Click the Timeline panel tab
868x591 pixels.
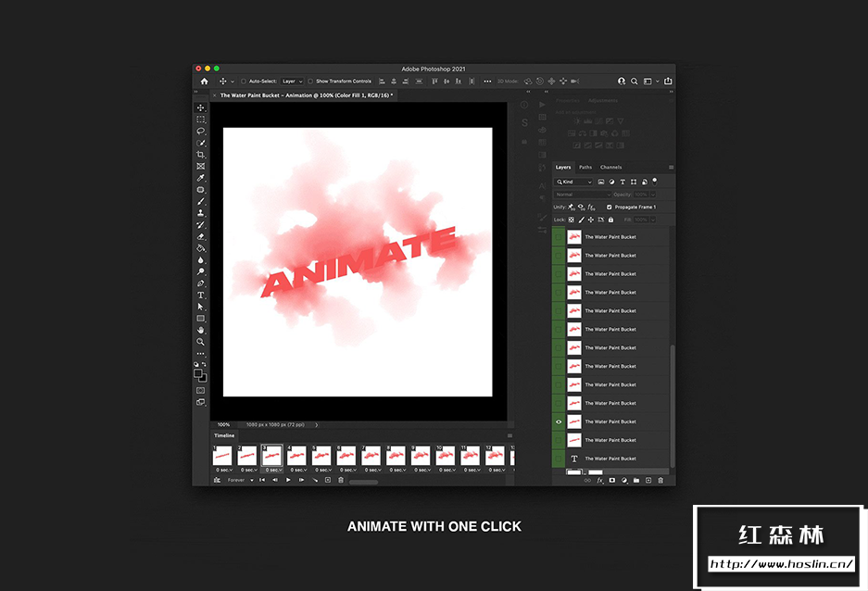(224, 435)
